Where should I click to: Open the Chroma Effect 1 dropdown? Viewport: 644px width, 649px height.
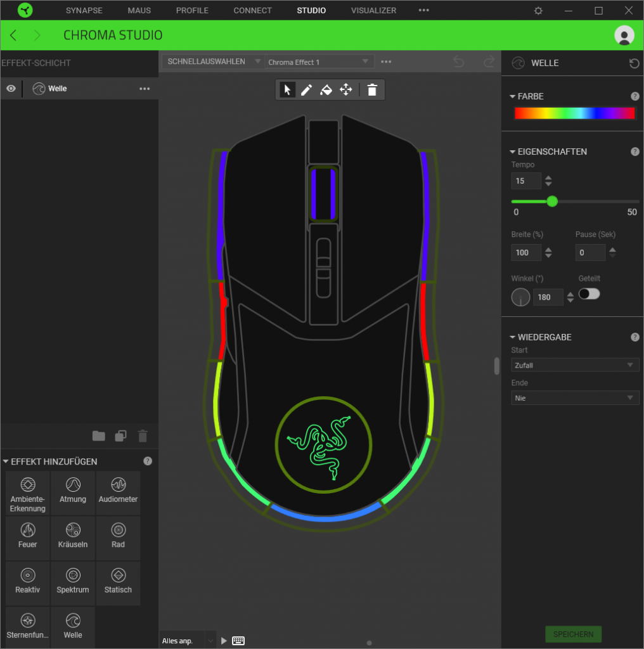319,62
